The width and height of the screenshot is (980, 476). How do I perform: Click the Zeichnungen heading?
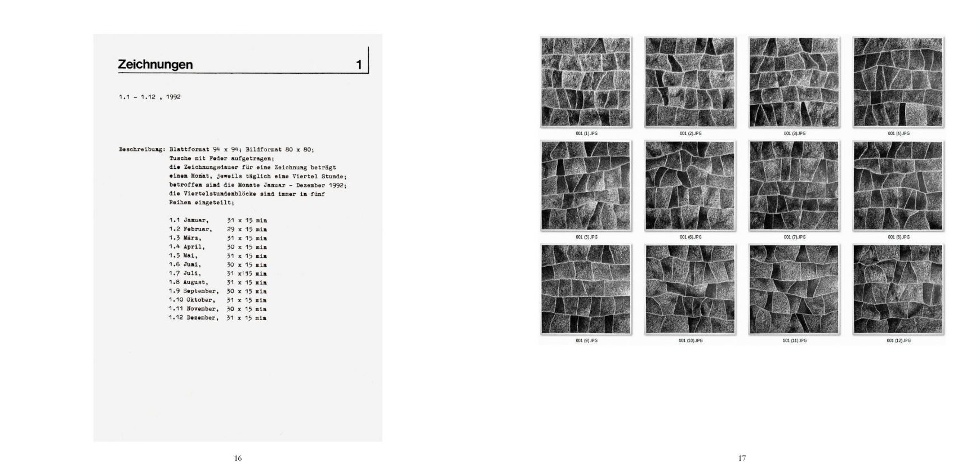tap(155, 65)
